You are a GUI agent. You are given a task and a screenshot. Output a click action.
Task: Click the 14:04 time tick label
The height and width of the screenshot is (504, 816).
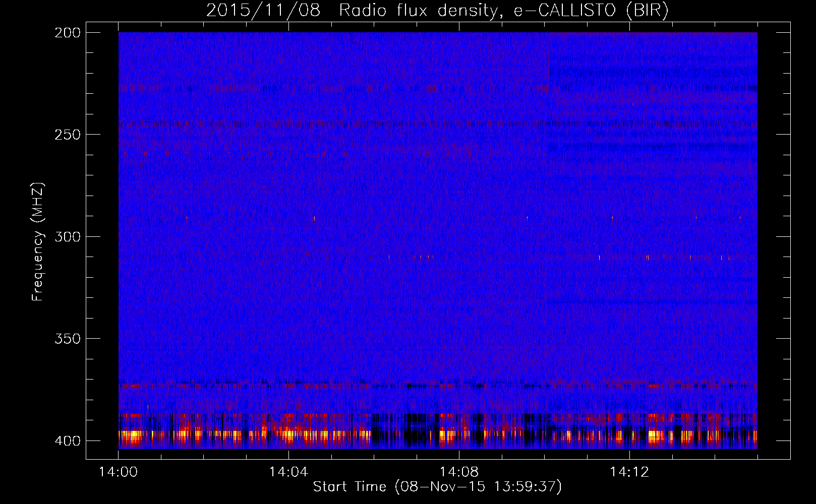[x=288, y=472]
